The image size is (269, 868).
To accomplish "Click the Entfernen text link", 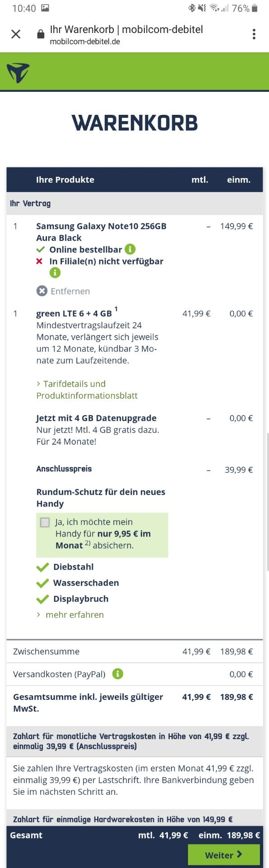I will 70,291.
